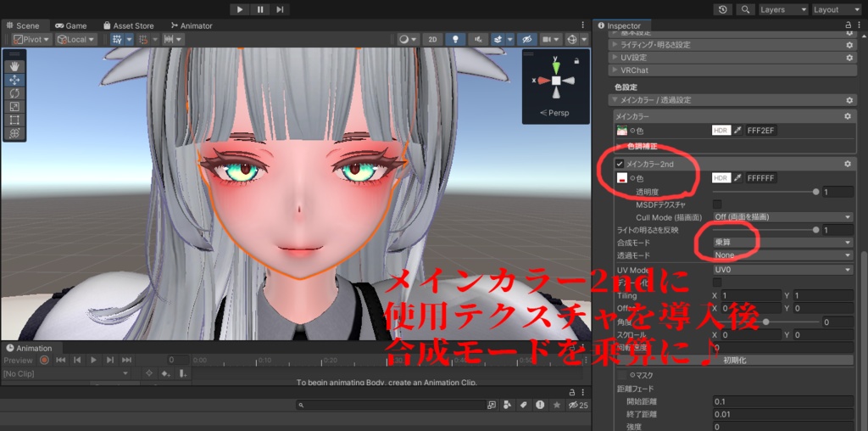The height and width of the screenshot is (431, 868).
Task: Toggle the Inspector lock
Action: point(848,25)
